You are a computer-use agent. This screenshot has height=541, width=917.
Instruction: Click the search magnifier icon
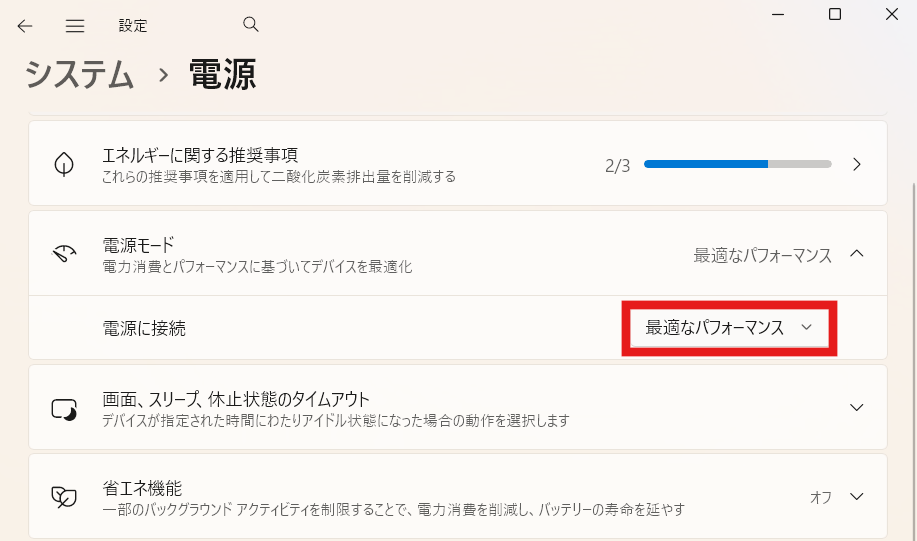251,24
